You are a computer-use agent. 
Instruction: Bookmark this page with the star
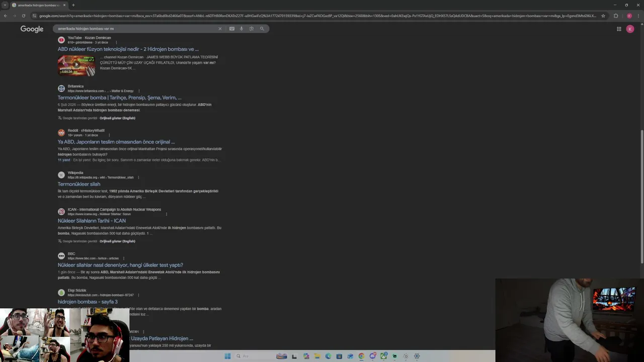(603, 16)
